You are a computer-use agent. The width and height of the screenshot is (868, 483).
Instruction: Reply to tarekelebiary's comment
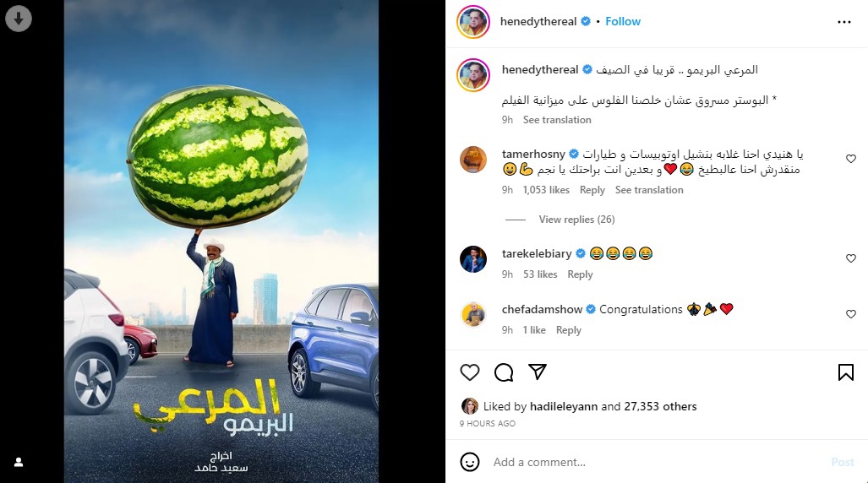pos(580,274)
